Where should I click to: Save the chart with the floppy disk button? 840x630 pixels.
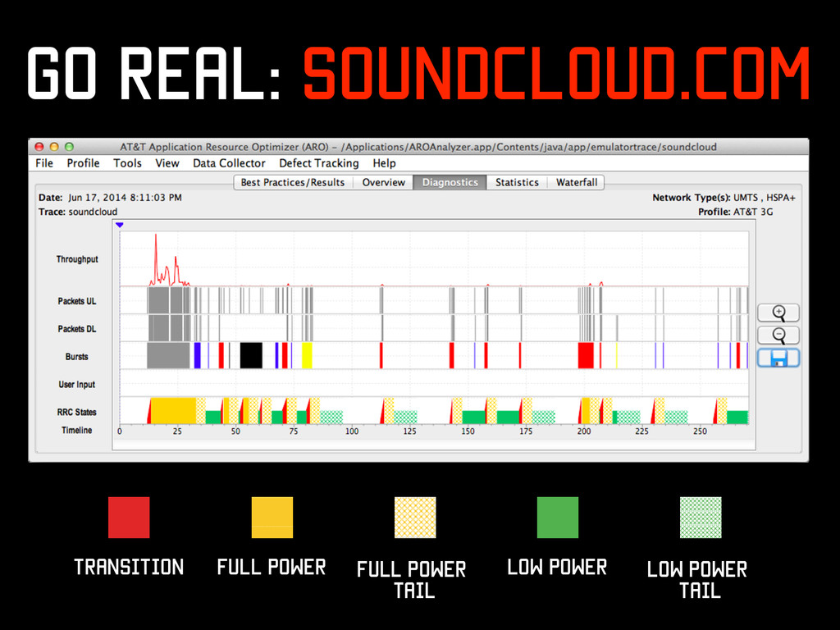[x=778, y=358]
